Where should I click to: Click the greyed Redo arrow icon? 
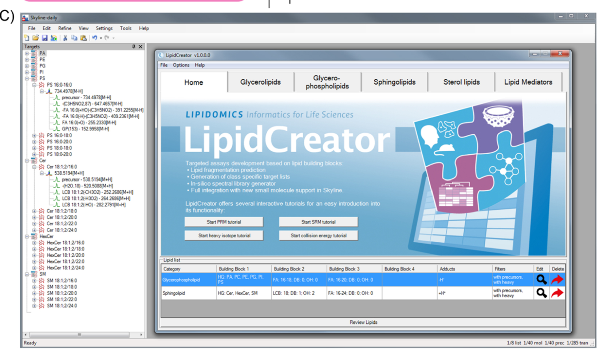click(x=107, y=38)
